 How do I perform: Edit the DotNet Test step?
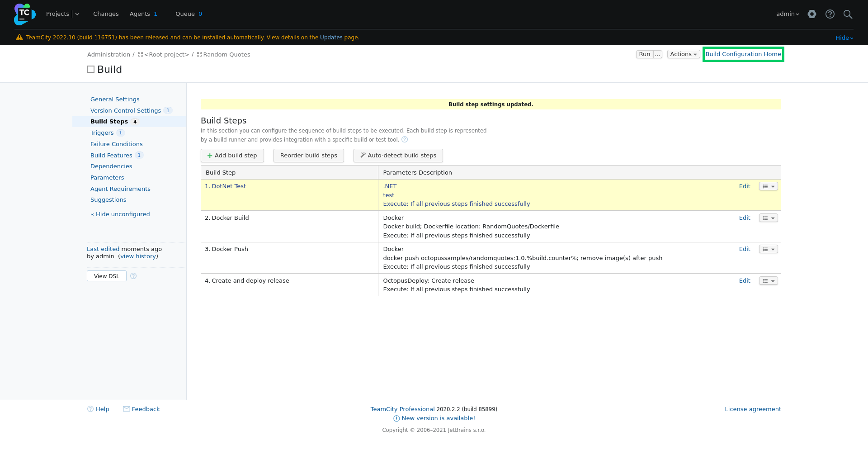745,186
